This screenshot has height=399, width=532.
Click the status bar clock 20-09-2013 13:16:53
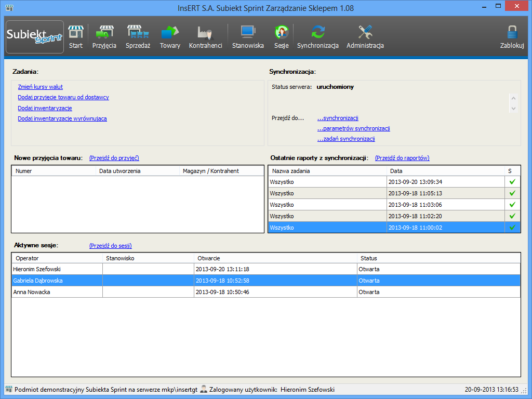coord(491,390)
